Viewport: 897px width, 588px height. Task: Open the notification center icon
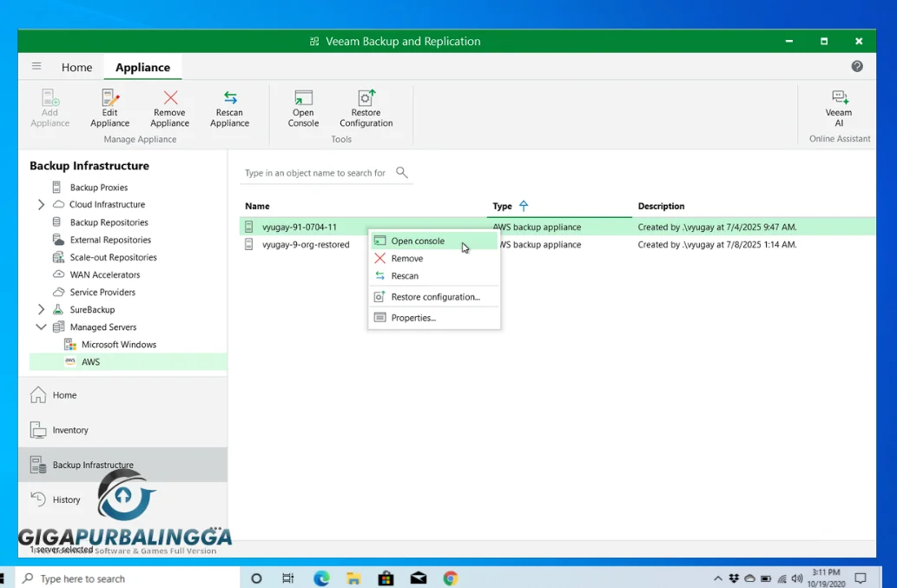[861, 578]
